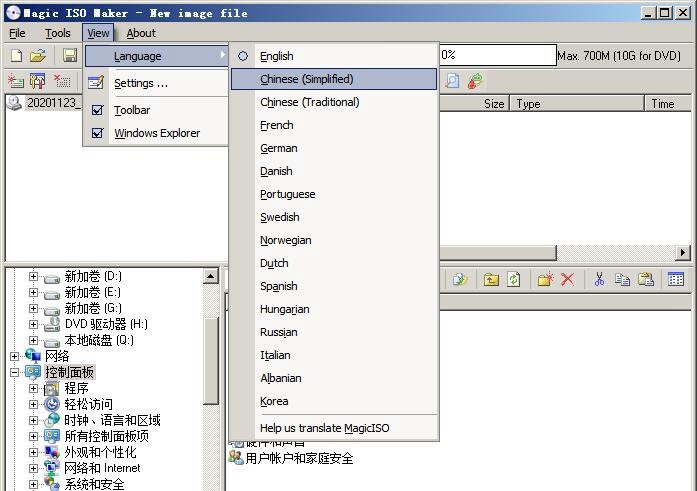Expand the 本地磁盘 (Q:) tree node
The width and height of the screenshot is (697, 491).
click(33, 340)
